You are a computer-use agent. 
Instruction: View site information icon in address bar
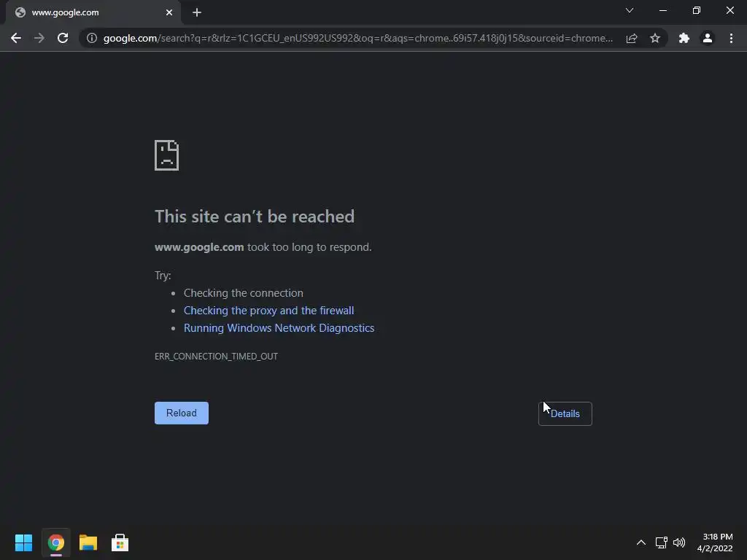click(92, 38)
